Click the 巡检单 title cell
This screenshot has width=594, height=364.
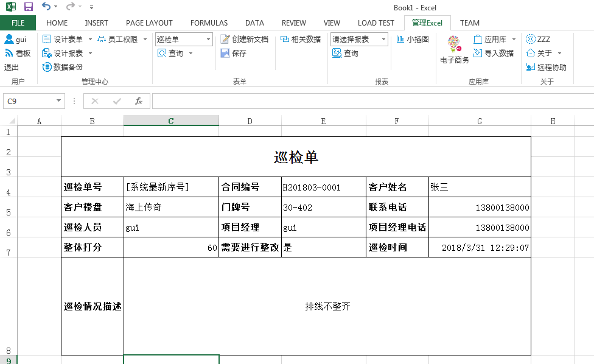(x=296, y=157)
